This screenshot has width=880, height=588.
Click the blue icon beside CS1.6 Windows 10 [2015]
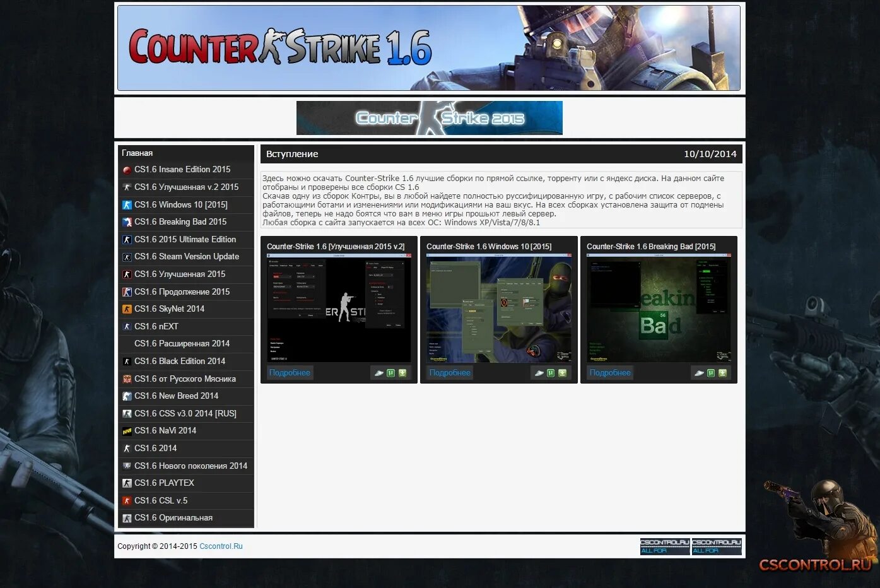click(x=127, y=204)
